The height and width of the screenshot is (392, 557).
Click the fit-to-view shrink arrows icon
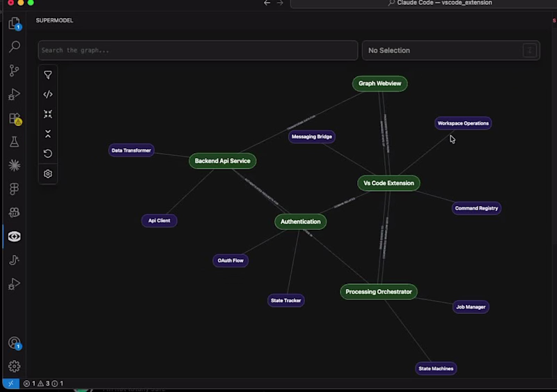click(x=48, y=113)
